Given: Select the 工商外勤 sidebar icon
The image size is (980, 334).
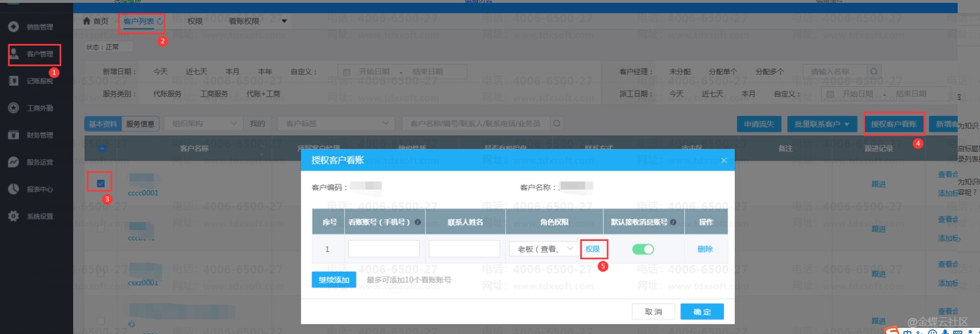Looking at the screenshot, I should (14, 108).
